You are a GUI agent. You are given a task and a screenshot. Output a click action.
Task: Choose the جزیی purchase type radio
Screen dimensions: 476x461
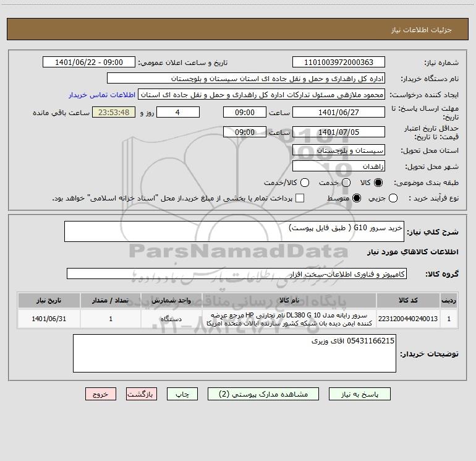[393, 198]
